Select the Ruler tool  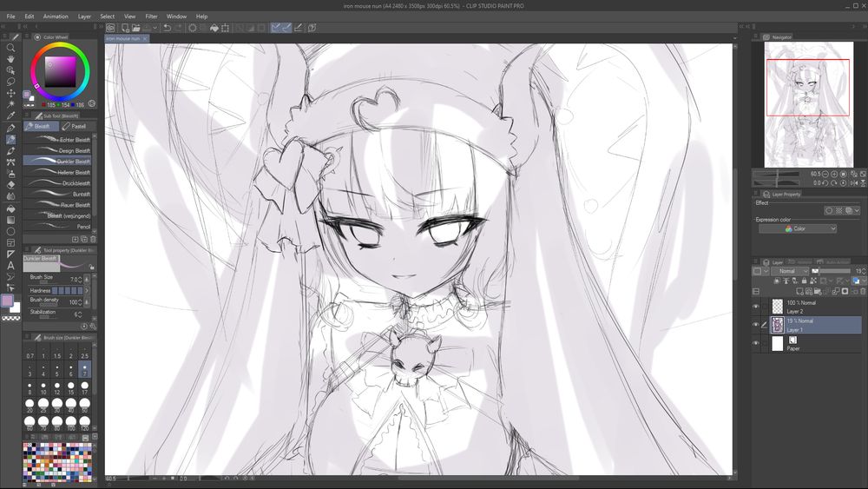(10, 254)
